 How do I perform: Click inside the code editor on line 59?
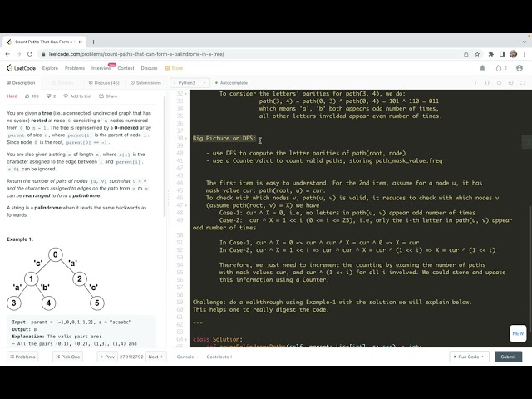[332, 302]
